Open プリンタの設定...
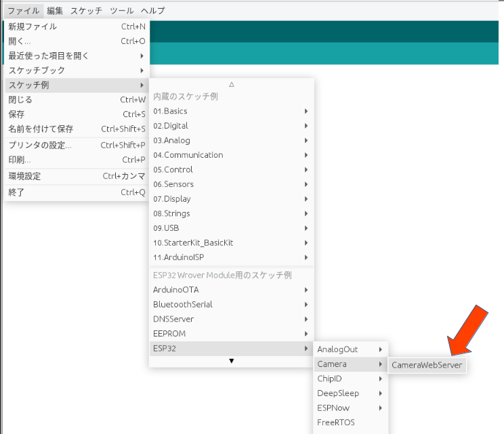The image size is (504, 434). (77, 145)
